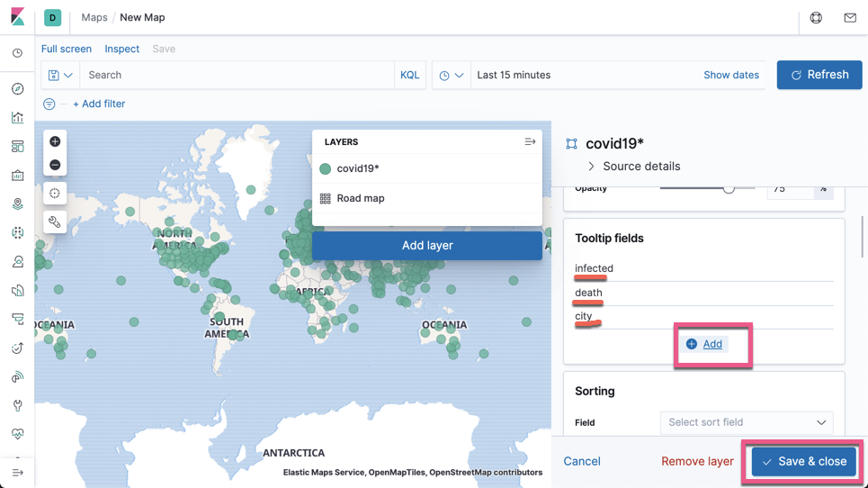Click the city tooltip field

click(x=584, y=316)
